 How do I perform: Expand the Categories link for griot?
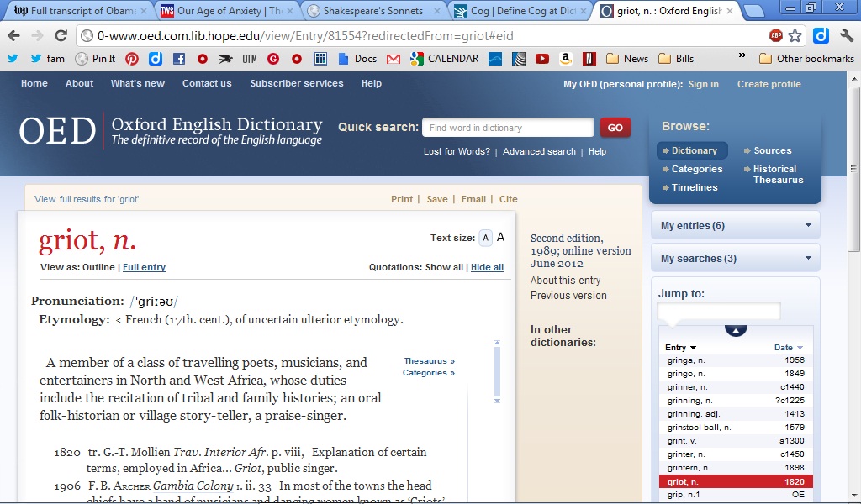428,373
